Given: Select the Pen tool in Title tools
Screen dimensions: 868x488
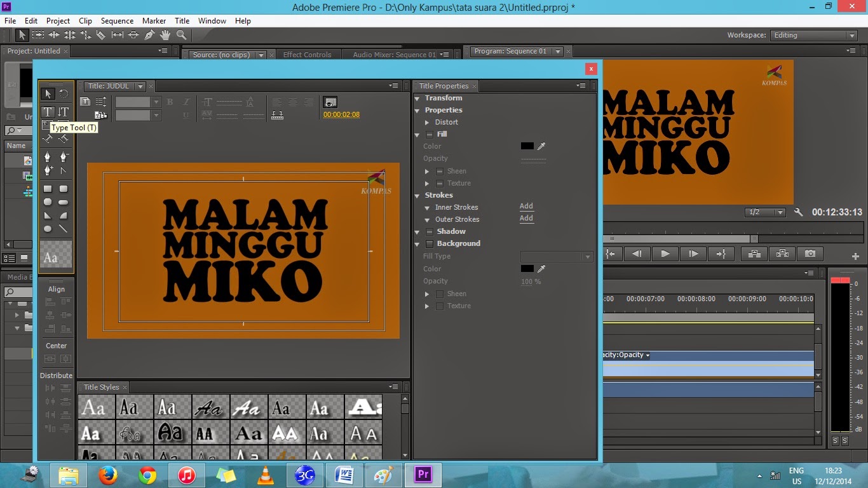Looking at the screenshot, I should [48, 156].
